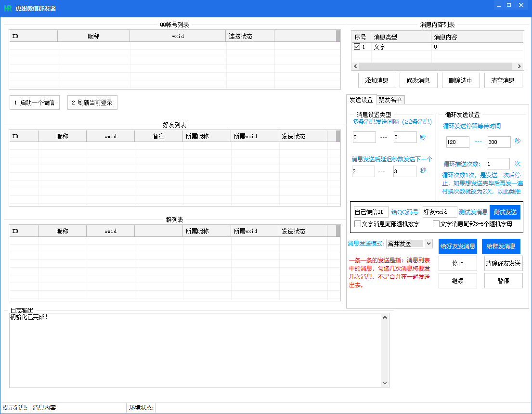Click the 自己微信ID input field
The height and width of the screenshot is (414, 532).
[371, 212]
